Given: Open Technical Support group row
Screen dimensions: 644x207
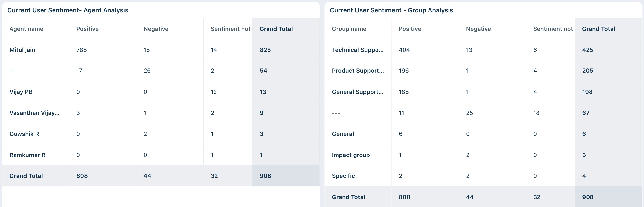Looking at the screenshot, I should tap(483, 50).
